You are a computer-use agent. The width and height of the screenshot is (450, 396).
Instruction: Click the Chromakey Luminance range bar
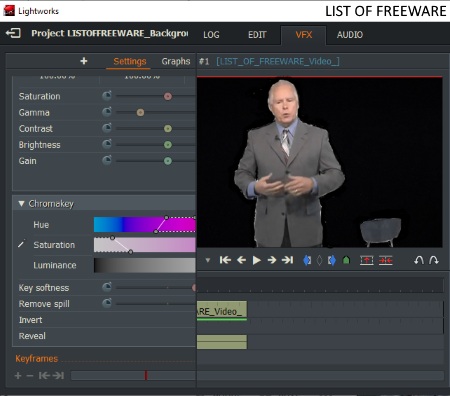145,265
